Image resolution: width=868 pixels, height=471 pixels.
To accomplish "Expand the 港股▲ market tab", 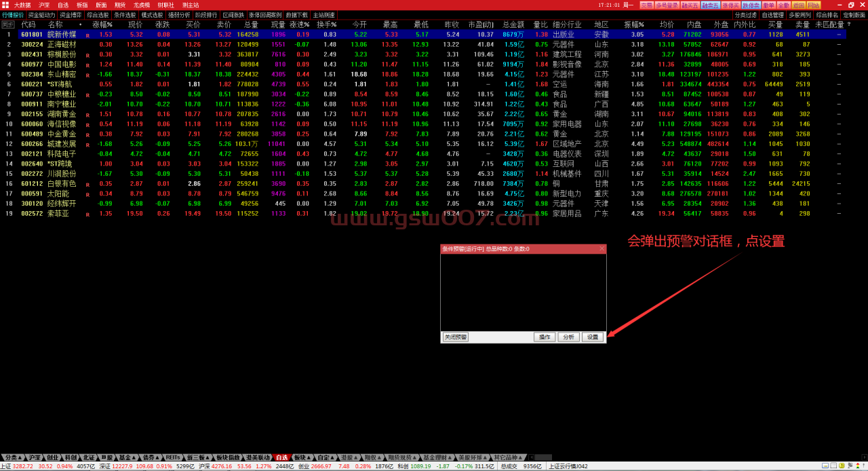I will tap(350, 457).
